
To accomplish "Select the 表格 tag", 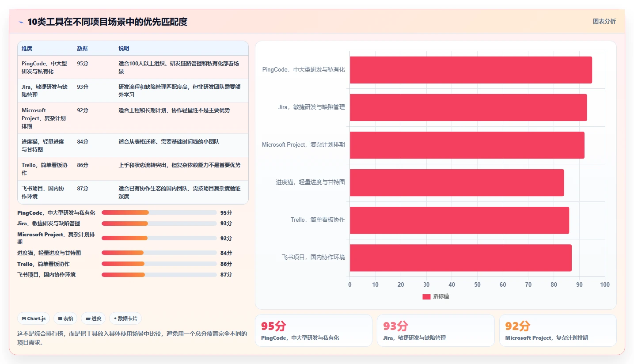I will coord(65,318).
